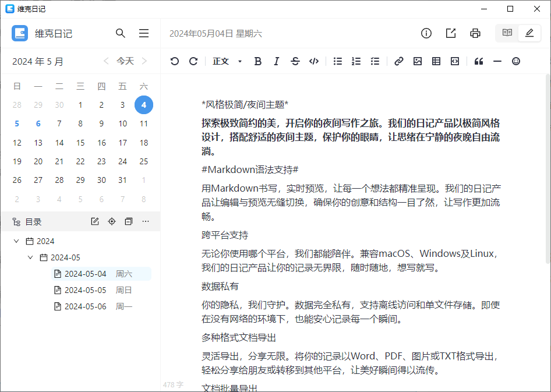This screenshot has height=392, width=551.
Task: Go to next month in calendar
Action: click(x=144, y=61)
